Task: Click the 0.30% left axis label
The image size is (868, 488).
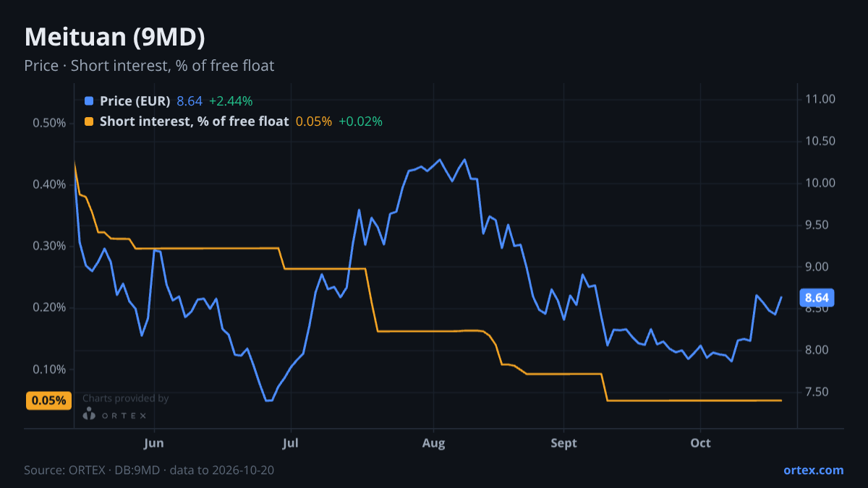Action: [49, 246]
